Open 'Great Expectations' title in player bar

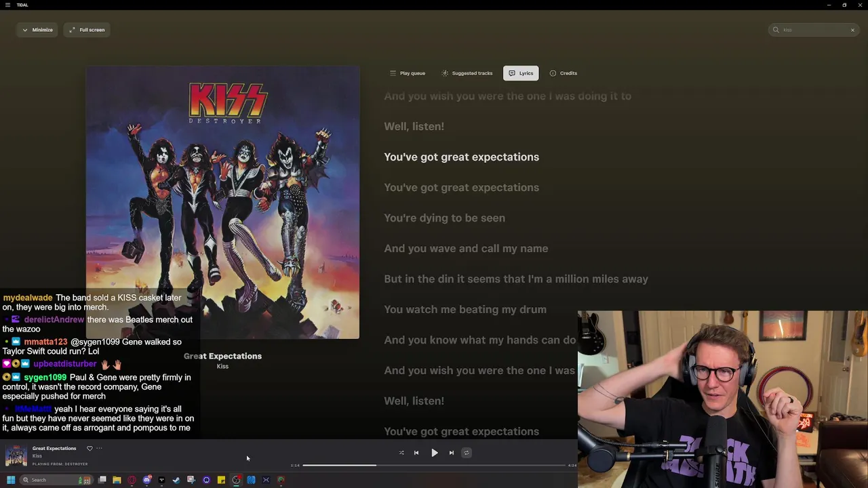54,448
